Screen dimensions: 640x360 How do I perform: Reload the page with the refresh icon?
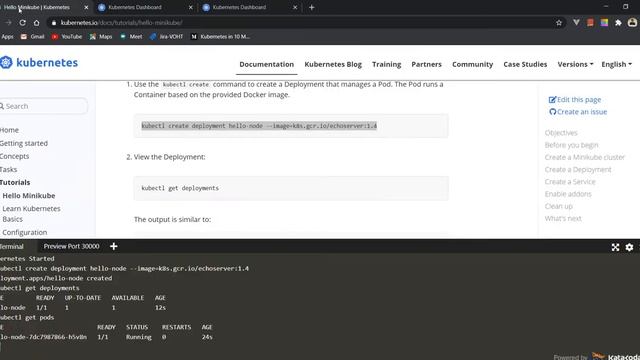click(x=22, y=23)
